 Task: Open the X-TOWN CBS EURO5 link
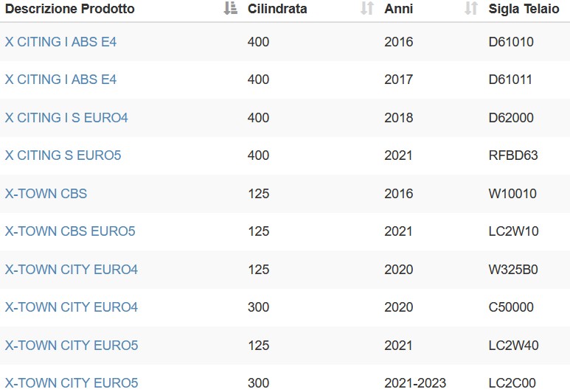click(70, 231)
